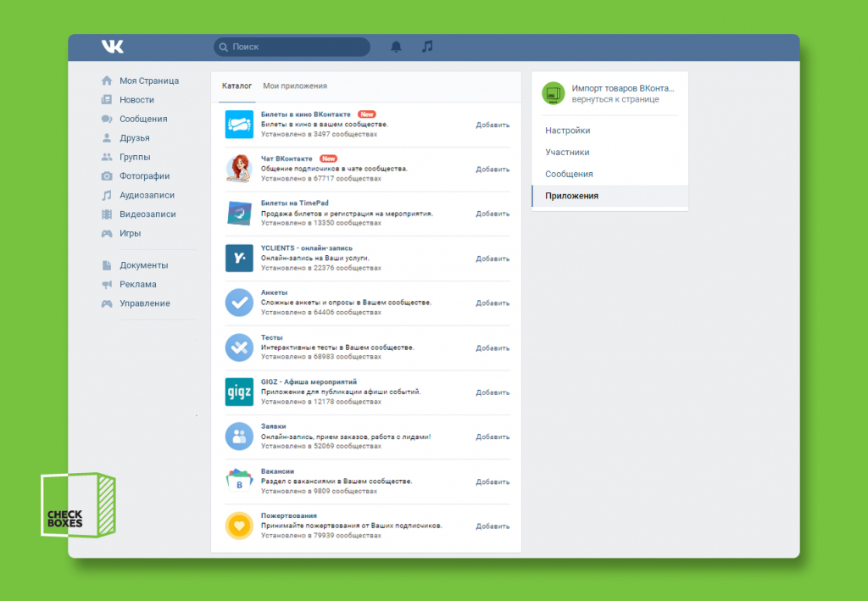This screenshot has height=601, width=868.
Task: Click the Пожертвования heart app icon
Action: 239,526
